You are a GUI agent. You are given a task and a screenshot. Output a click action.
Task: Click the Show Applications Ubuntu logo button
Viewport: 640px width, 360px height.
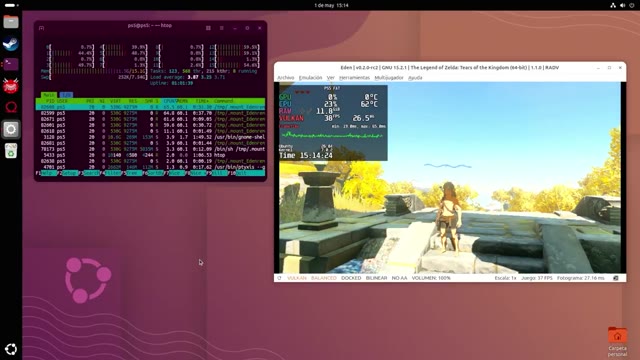11,349
